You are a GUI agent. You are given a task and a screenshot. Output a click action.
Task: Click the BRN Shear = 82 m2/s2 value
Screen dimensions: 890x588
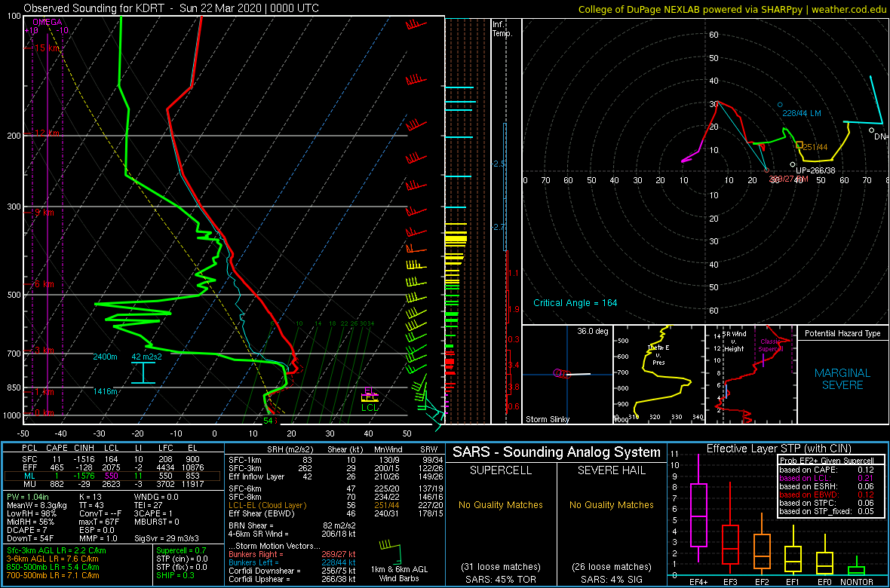click(292, 525)
